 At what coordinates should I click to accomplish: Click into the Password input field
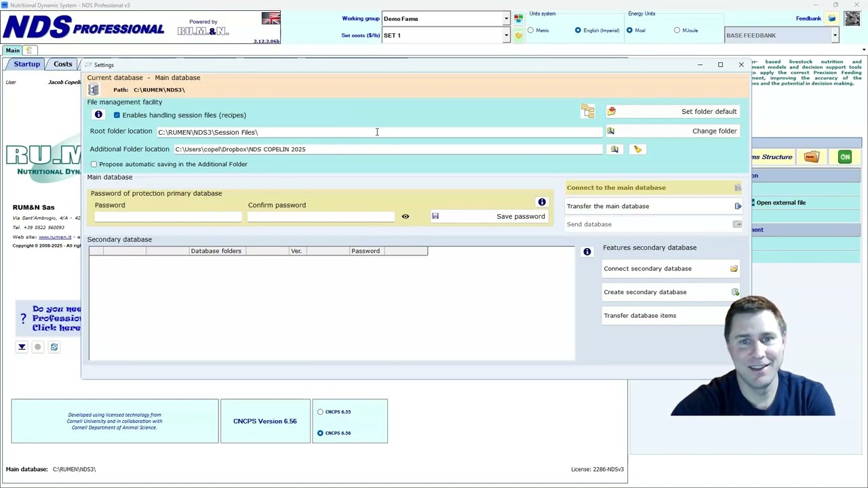[x=167, y=216]
